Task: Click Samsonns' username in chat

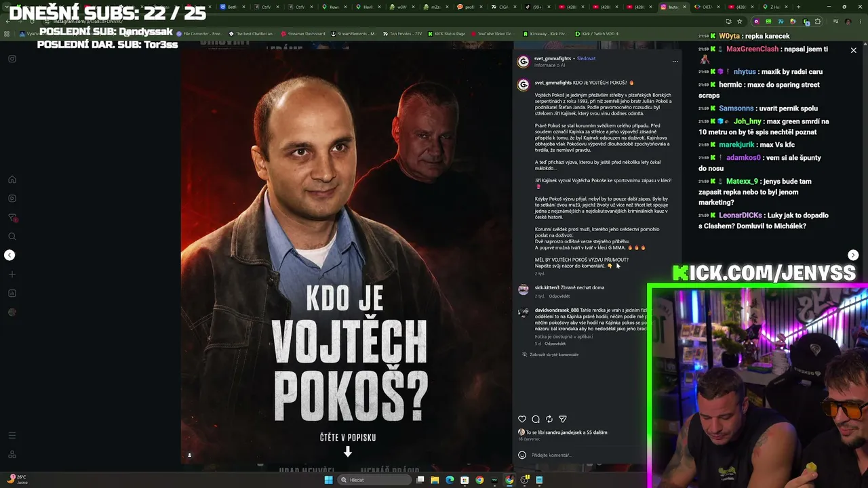Action: point(736,108)
